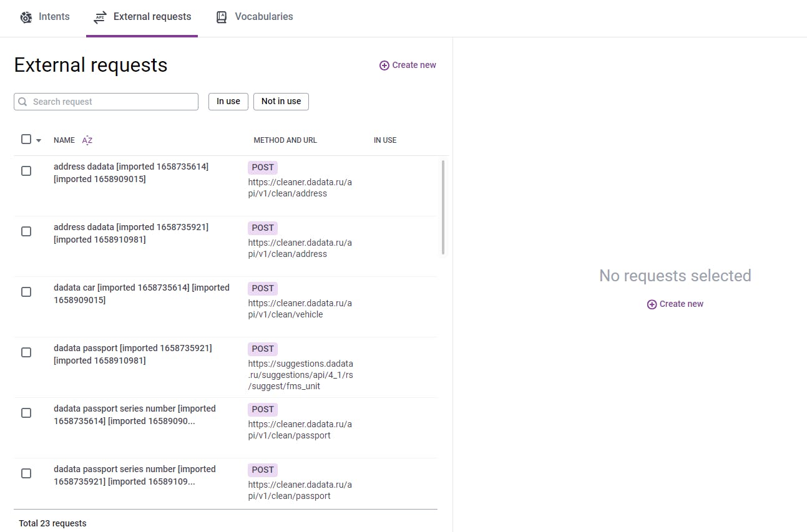Screen dimensions: 807x532
Task: Tick the dadata passport fms_unit request checkbox
Action: coord(26,352)
